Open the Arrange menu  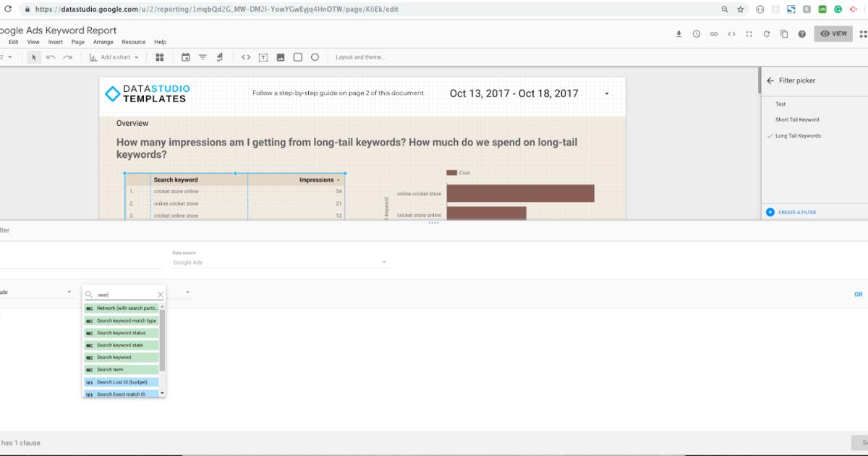pos(103,42)
